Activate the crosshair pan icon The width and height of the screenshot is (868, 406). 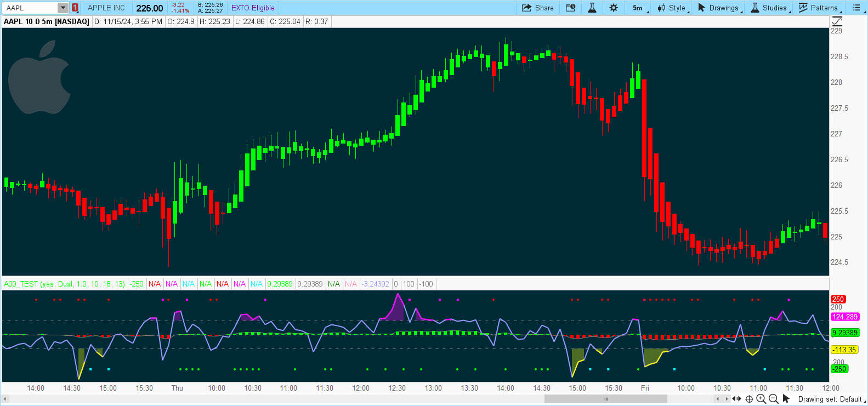click(x=749, y=399)
